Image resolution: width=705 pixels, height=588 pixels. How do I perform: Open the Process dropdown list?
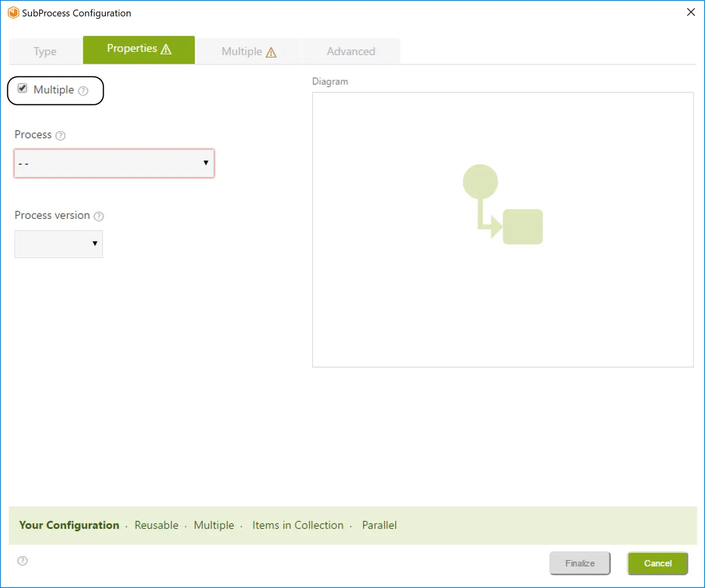114,163
